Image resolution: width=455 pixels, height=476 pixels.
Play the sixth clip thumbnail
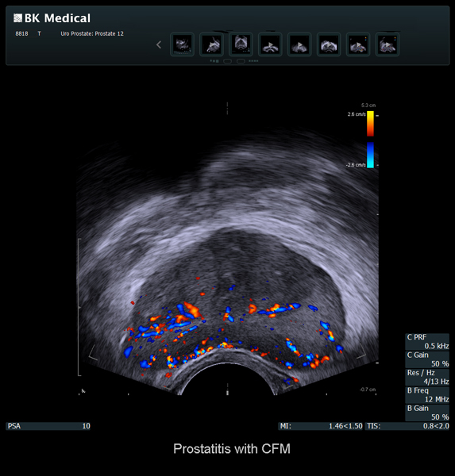329,44
